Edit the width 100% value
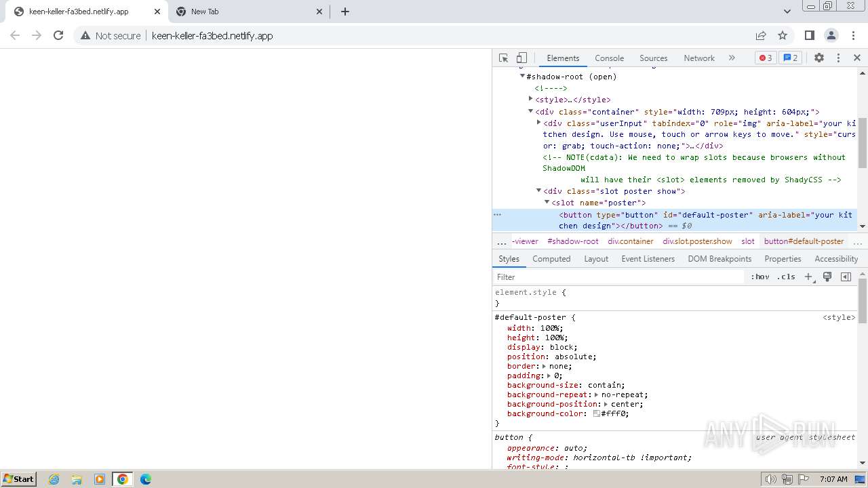 tap(551, 328)
